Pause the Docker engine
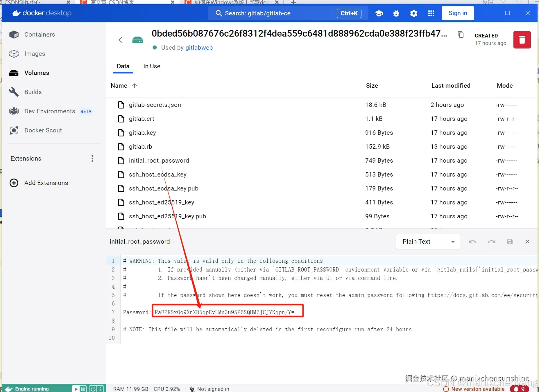Viewport: 539px width, 392px height. click(x=83, y=389)
